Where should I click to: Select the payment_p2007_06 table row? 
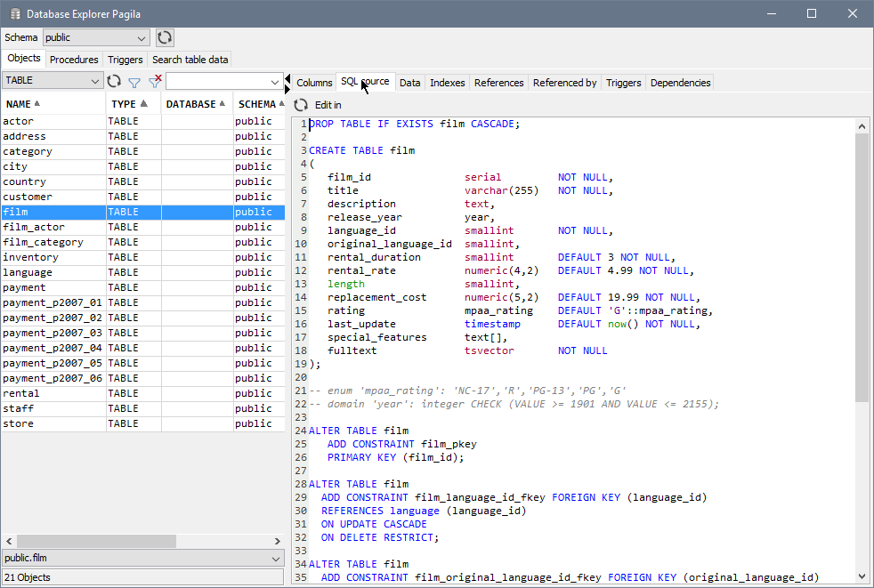point(143,378)
